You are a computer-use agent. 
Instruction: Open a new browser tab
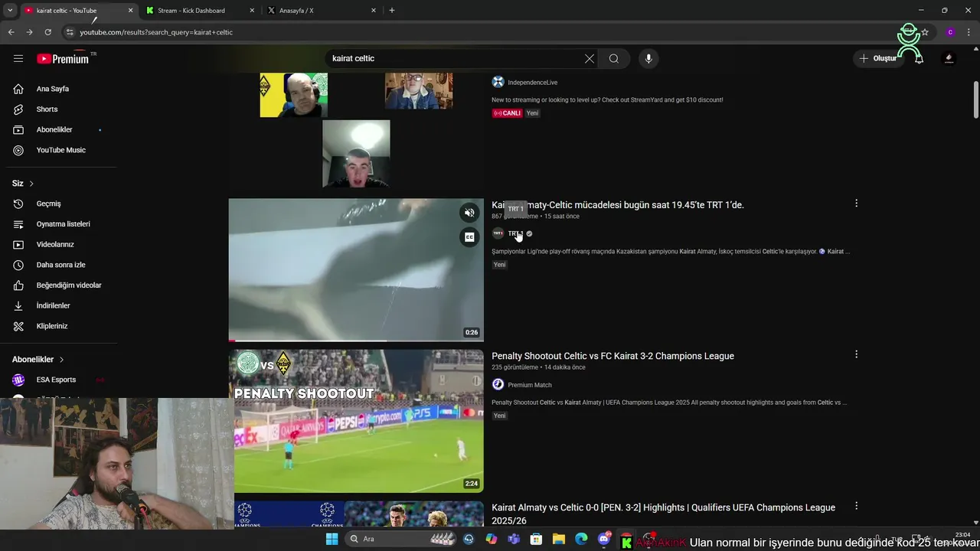pos(392,10)
